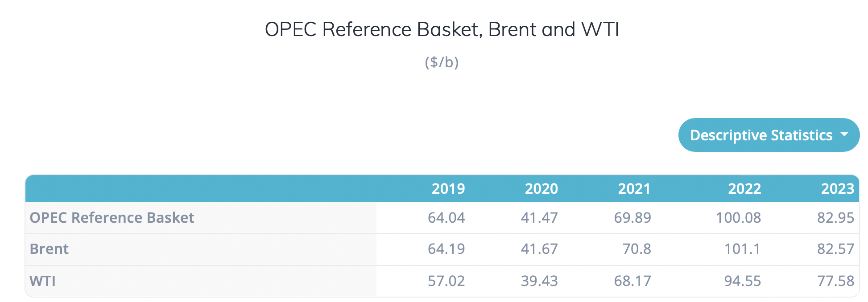This screenshot has width=868, height=302.
Task: Open the Descriptive Statistics dropdown
Action: pyautogui.click(x=761, y=135)
